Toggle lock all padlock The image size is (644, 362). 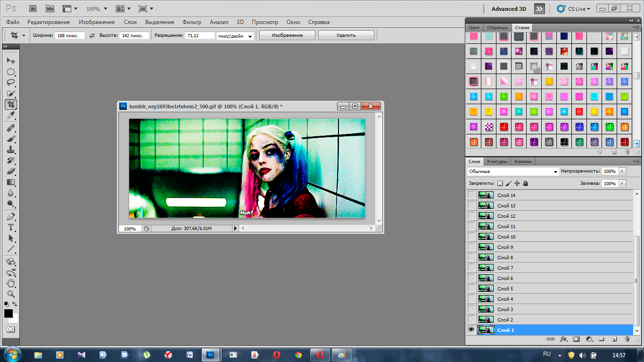tap(525, 183)
